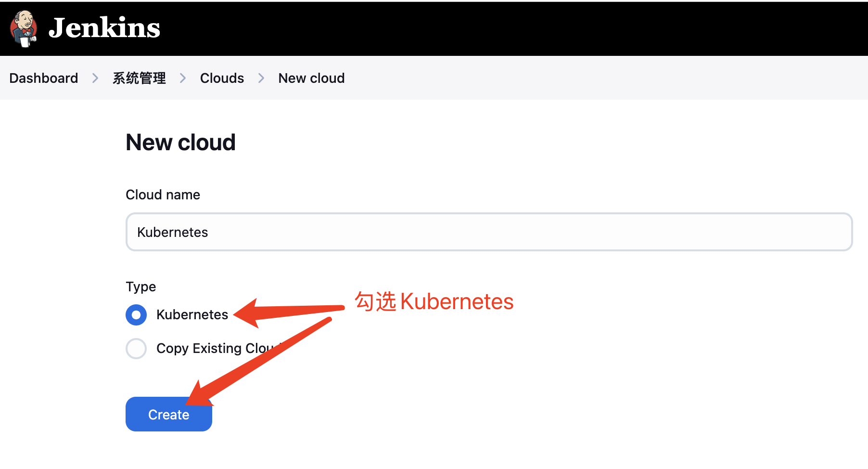The height and width of the screenshot is (469, 868).
Task: Select the Kubernetes radio button circle
Action: click(136, 315)
